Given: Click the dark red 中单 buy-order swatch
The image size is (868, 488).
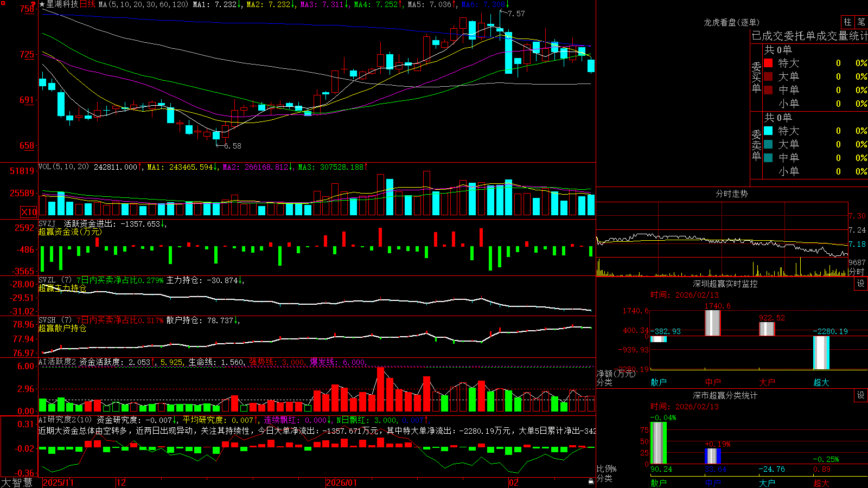Looking at the screenshot, I should click(768, 90).
